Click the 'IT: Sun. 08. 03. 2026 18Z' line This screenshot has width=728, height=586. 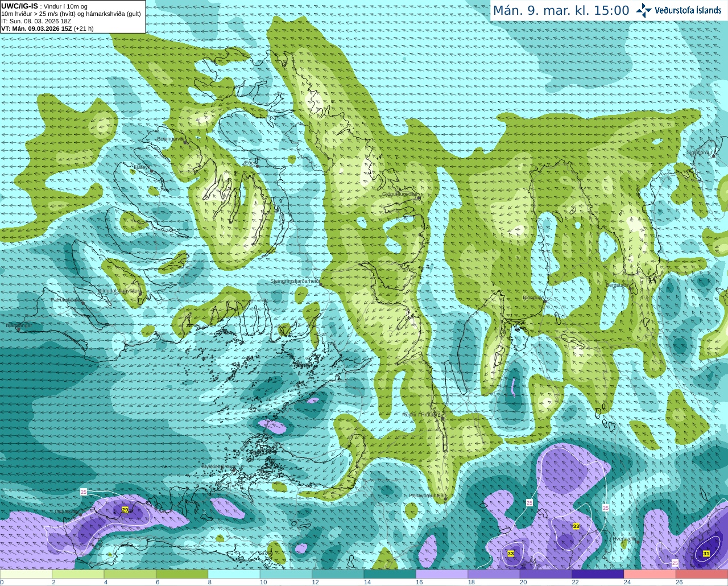click(x=36, y=21)
